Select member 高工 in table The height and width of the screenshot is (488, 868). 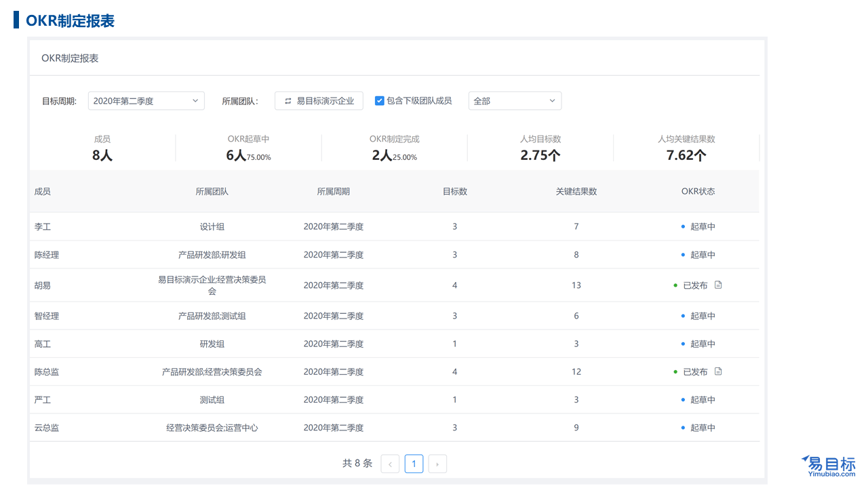pos(43,344)
